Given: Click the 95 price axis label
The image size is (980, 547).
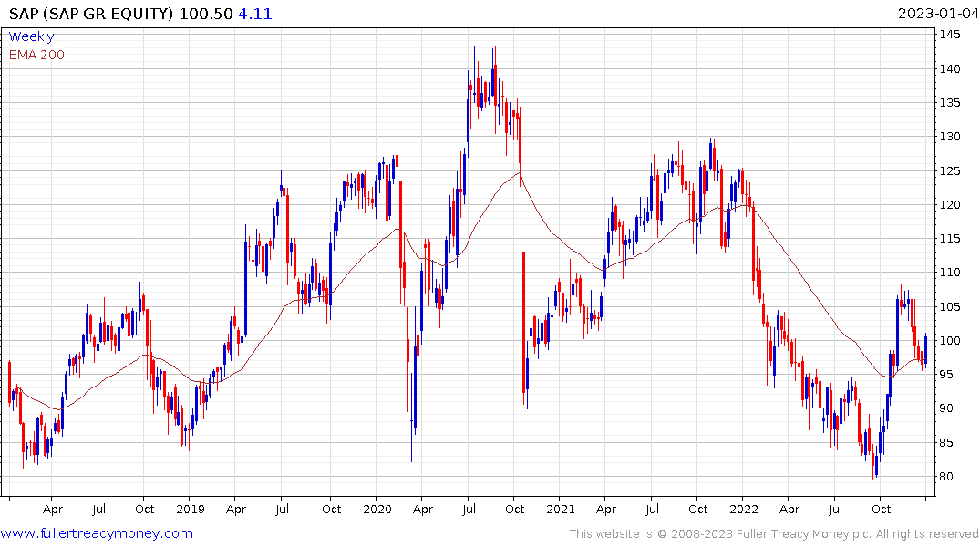Looking at the screenshot, I should 946,374.
